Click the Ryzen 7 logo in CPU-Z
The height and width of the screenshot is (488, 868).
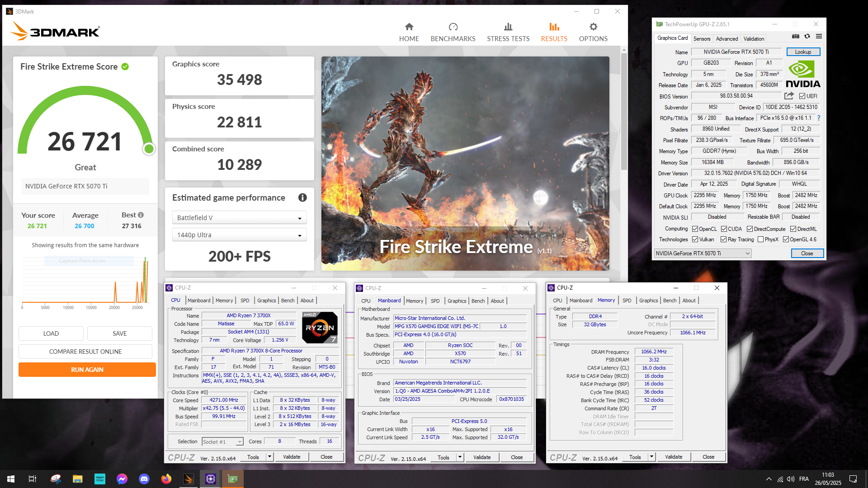[320, 328]
